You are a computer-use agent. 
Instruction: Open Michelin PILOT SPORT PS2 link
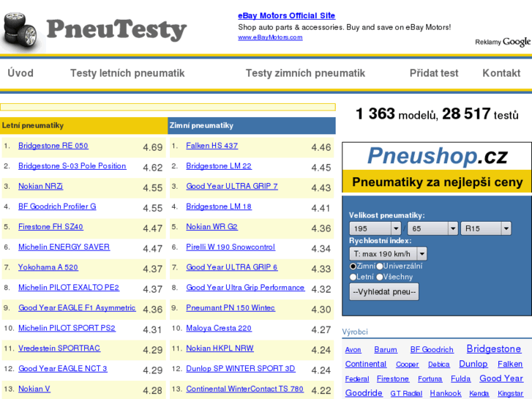[67, 328]
